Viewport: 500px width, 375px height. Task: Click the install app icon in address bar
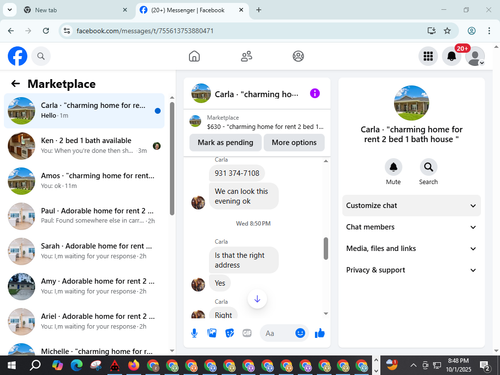pos(431,31)
